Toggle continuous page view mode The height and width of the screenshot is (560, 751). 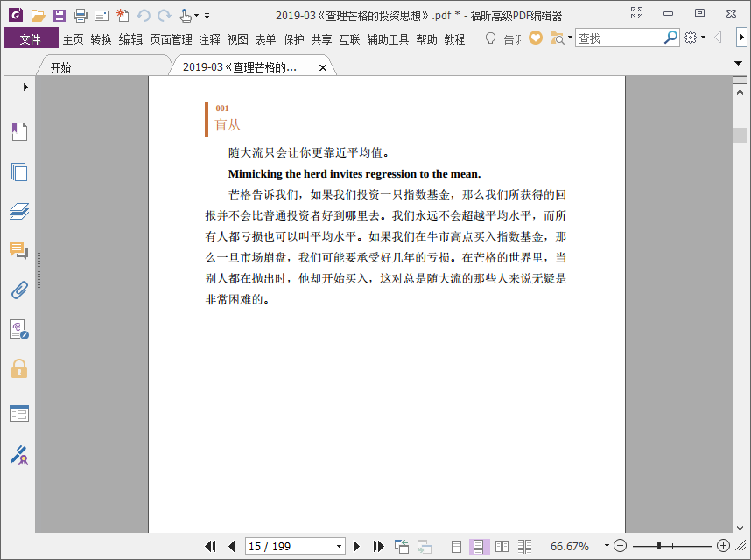click(x=479, y=546)
